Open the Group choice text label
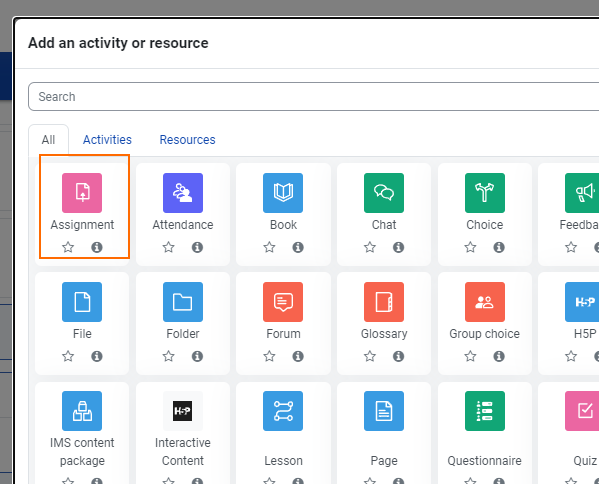Screen dimensions: 599x484 tap(484, 334)
